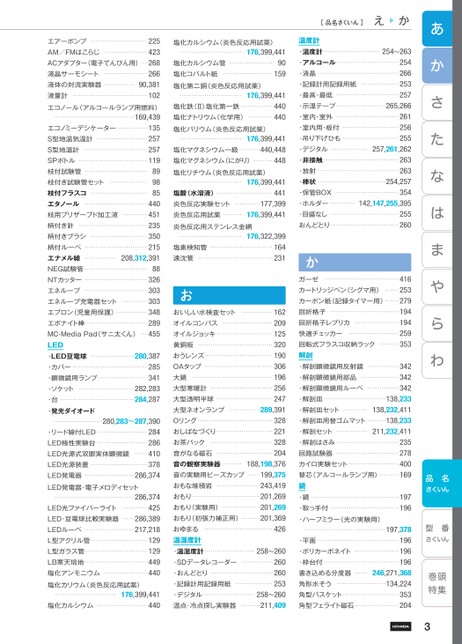Select the 炎色反応実験セット entry

229,204
